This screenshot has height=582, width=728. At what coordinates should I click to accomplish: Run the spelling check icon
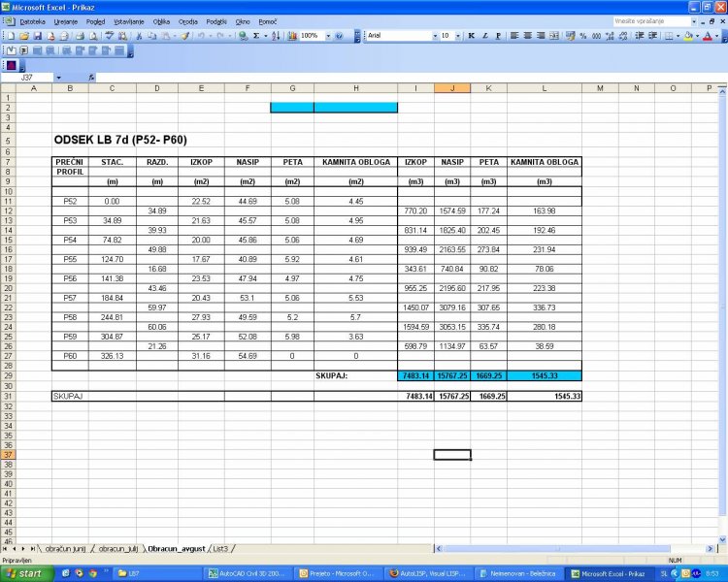[110, 36]
